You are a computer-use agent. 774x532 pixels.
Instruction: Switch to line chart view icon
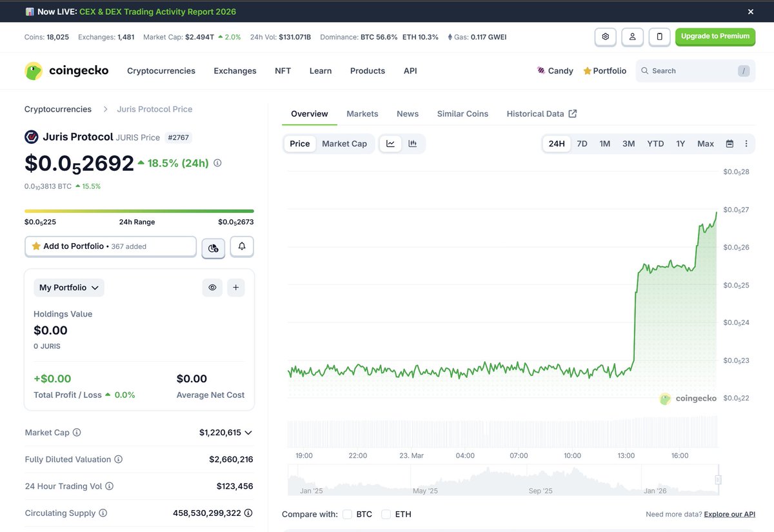pyautogui.click(x=391, y=144)
